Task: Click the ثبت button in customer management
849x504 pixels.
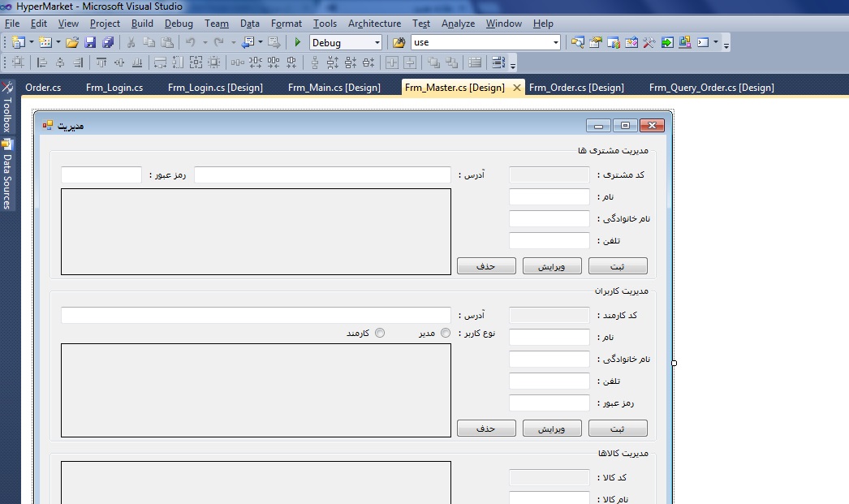Action: coord(617,265)
